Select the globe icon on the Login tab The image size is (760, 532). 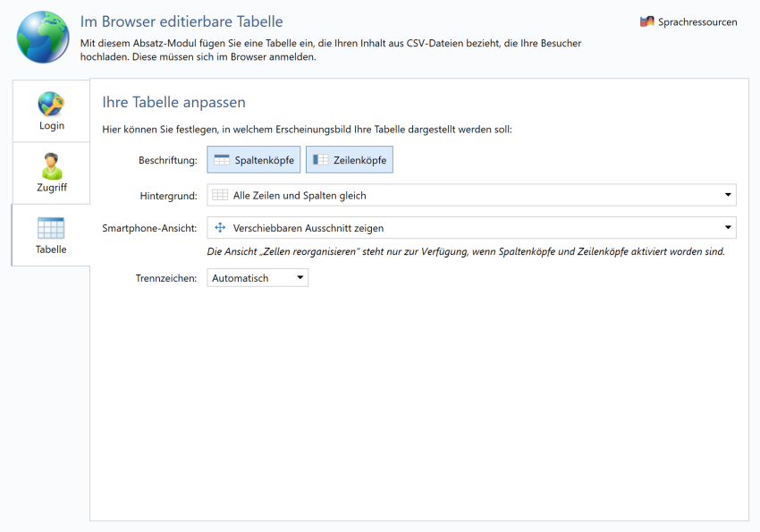click(51, 102)
